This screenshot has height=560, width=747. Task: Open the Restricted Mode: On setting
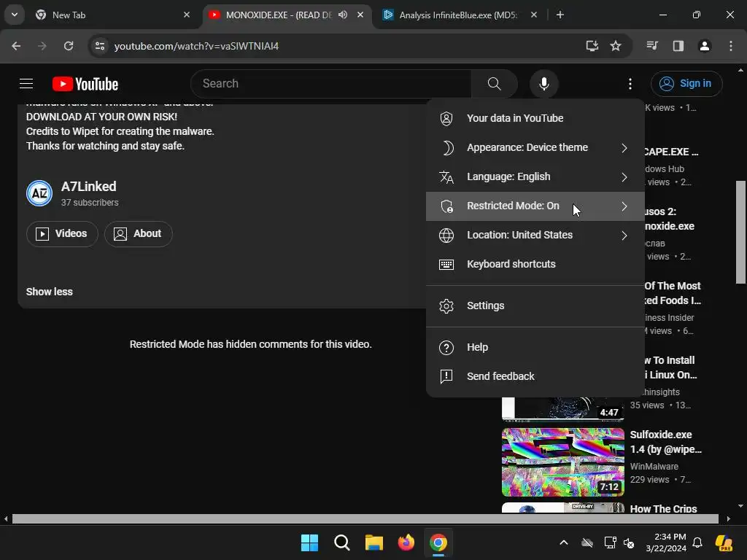coord(535,206)
